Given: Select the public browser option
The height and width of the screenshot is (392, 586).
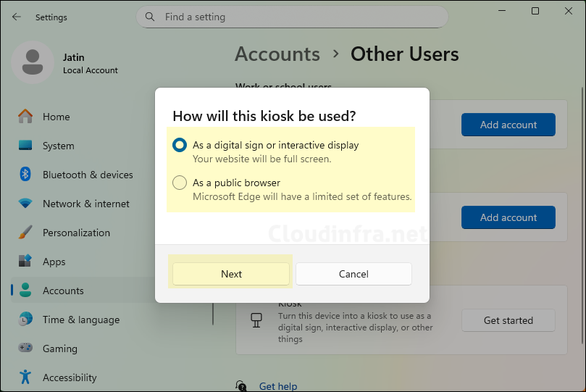Looking at the screenshot, I should 180,183.
